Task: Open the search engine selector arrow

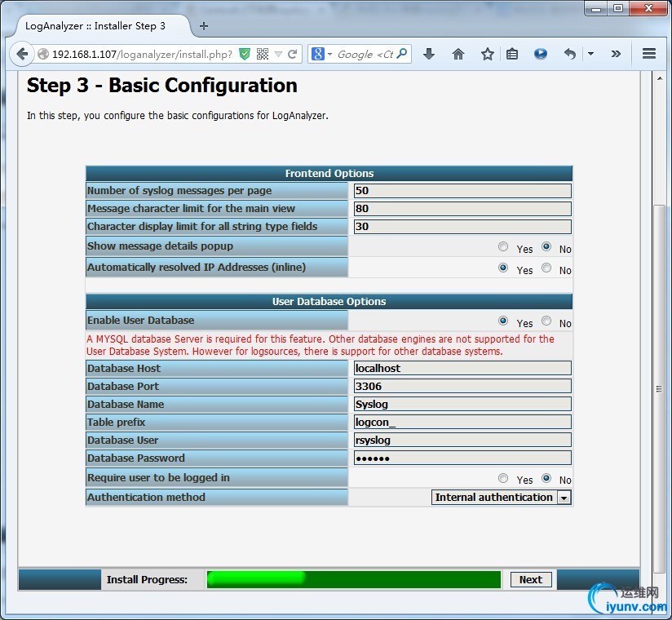Action: coord(329,54)
